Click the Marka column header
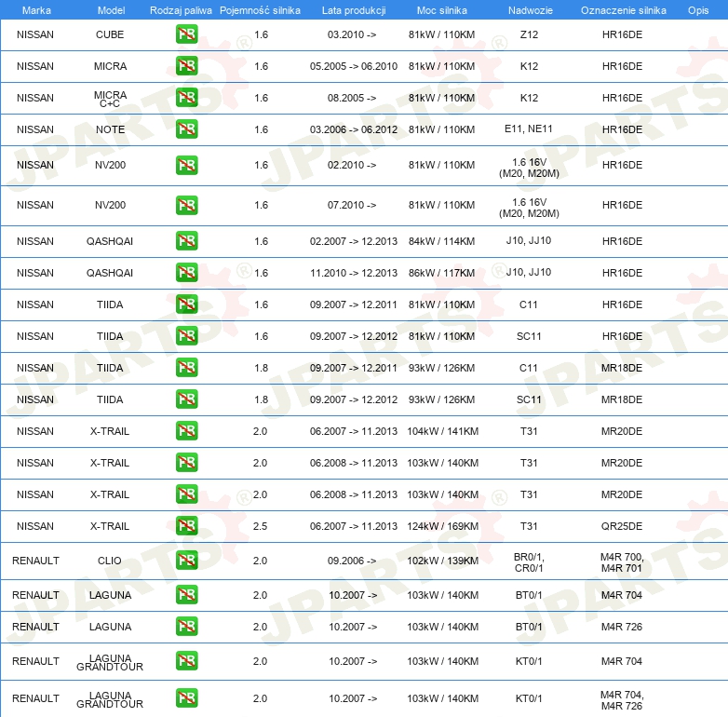 pyautogui.click(x=36, y=10)
